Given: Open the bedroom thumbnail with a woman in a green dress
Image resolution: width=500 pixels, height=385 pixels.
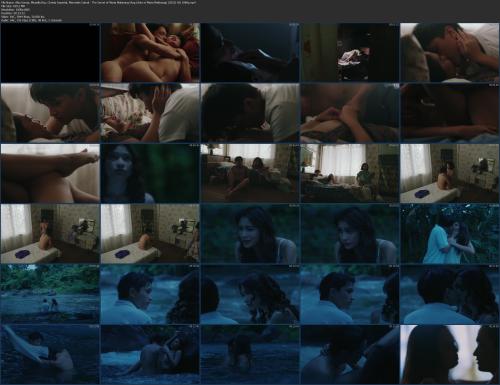Looking at the screenshot, I should click(x=350, y=173).
